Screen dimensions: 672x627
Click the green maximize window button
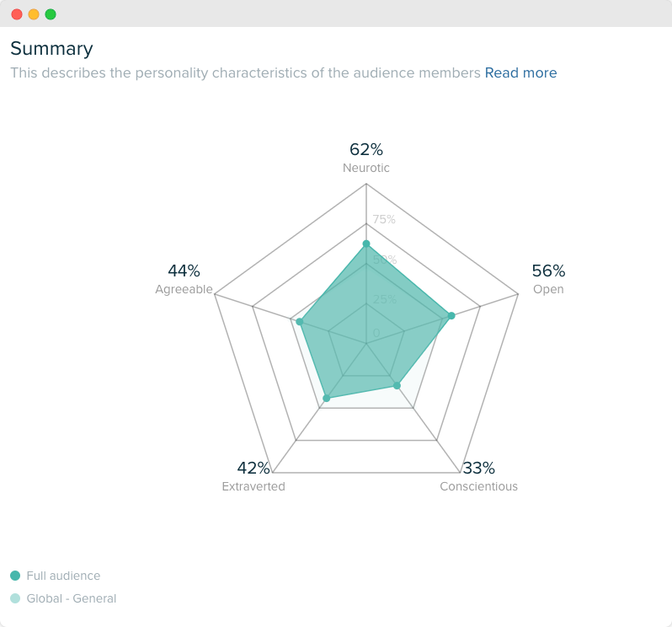click(x=51, y=14)
